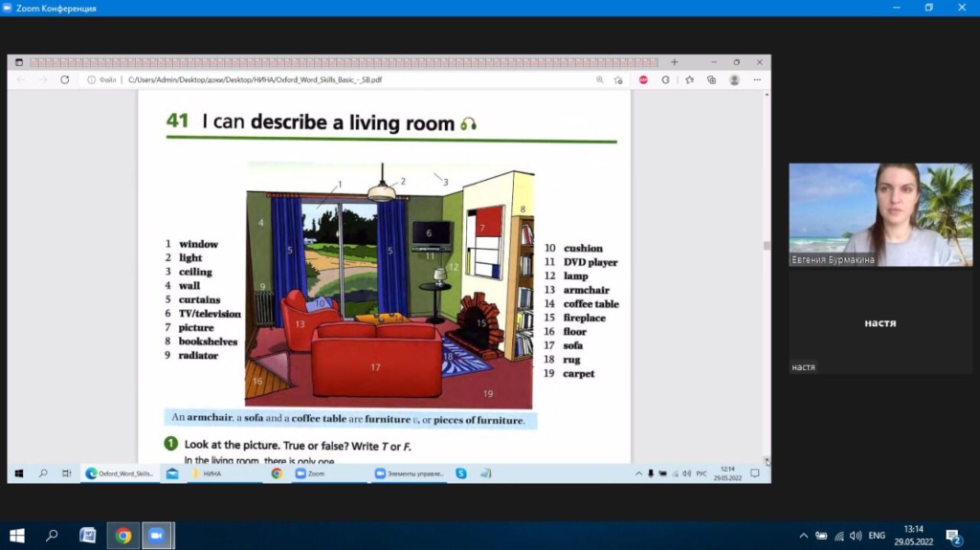Open the Word app icon on the outer taskbar
The image size is (980, 550).
click(87, 536)
